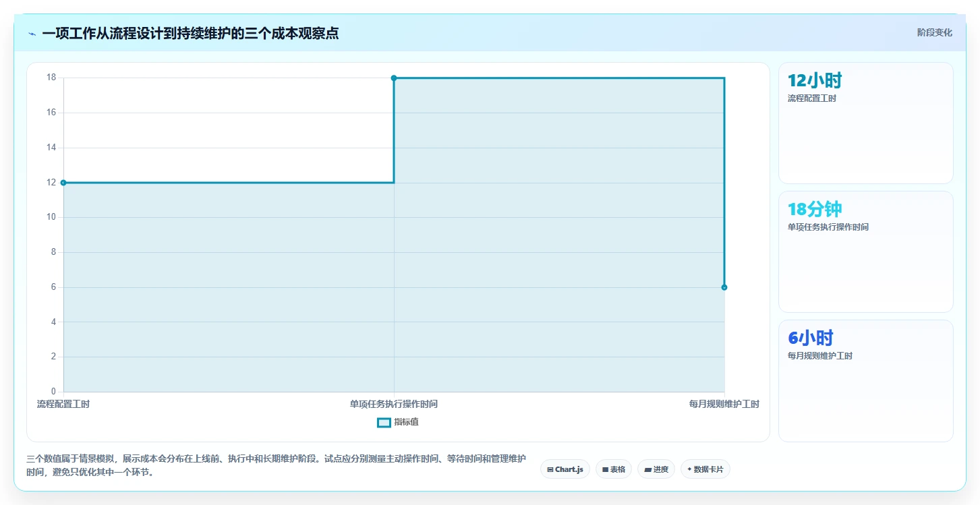This screenshot has height=505, width=980.
Task: Open the 12小时 stat card
Action: pyautogui.click(x=866, y=123)
